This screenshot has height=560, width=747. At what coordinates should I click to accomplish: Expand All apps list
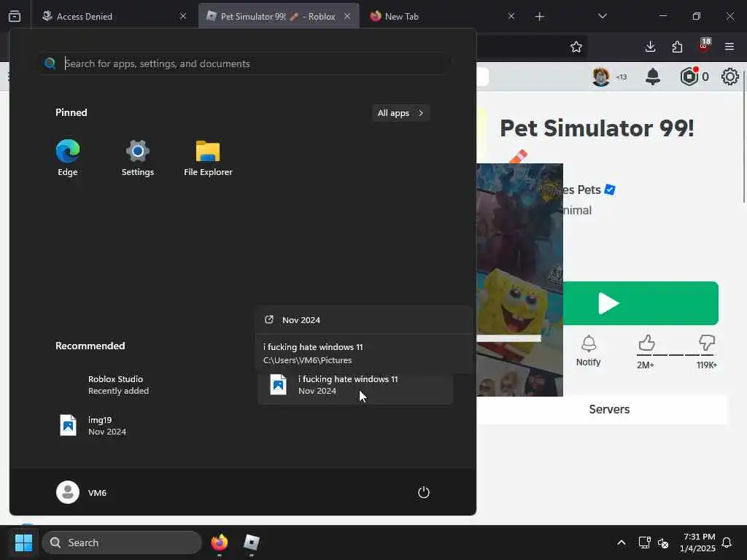point(400,113)
